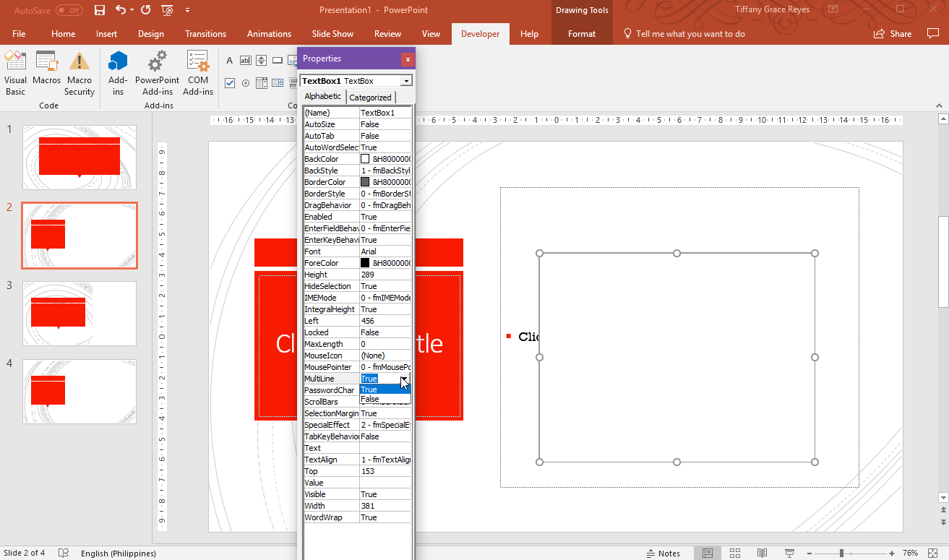Select slide 3 thumbnail
Image resolution: width=949 pixels, height=560 pixels.
[x=80, y=314]
